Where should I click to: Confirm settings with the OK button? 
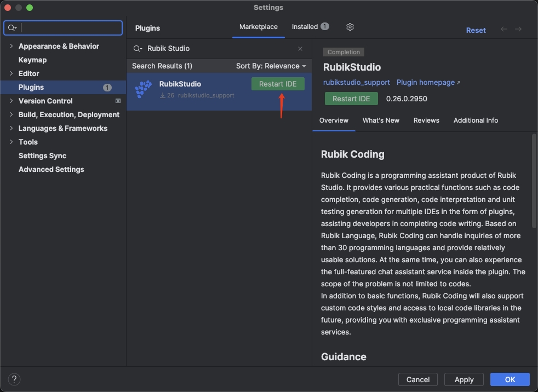(x=510, y=379)
